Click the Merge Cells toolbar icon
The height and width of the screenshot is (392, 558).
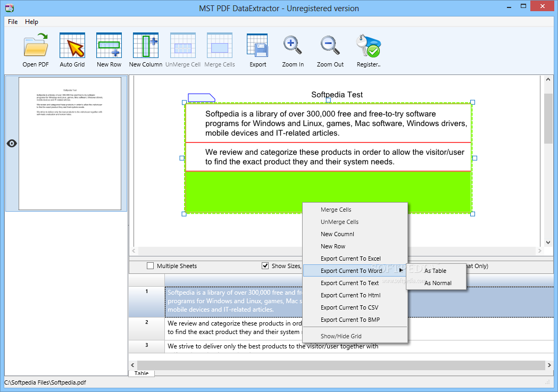[220, 46]
